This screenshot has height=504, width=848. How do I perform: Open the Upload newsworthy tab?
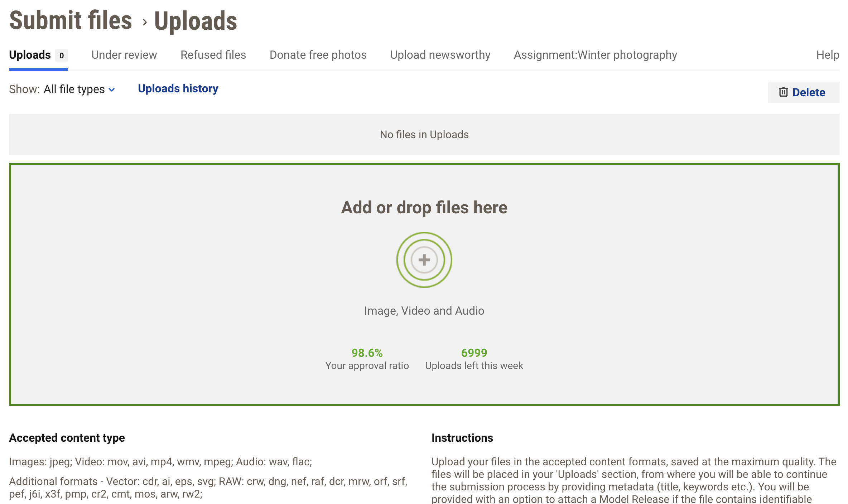click(x=440, y=55)
